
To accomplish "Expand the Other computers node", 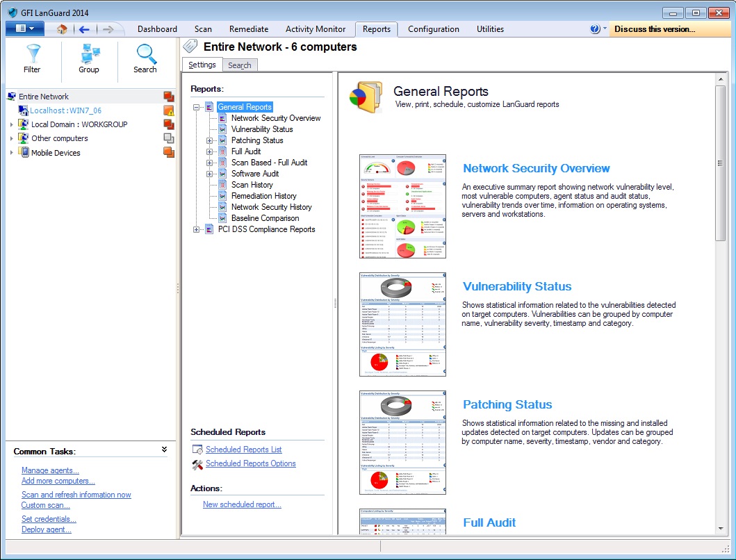I will [x=12, y=138].
